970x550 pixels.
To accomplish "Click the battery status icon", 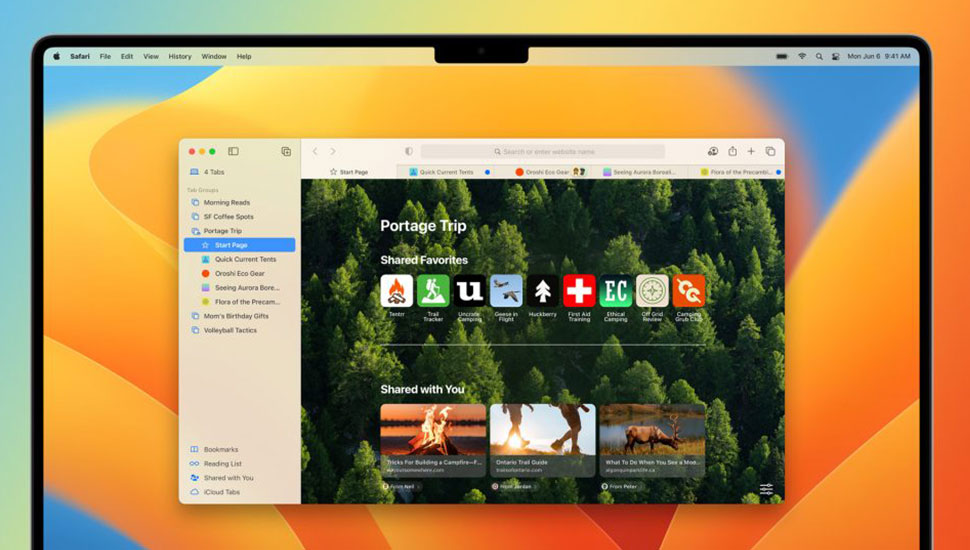I will pyautogui.click(x=782, y=56).
